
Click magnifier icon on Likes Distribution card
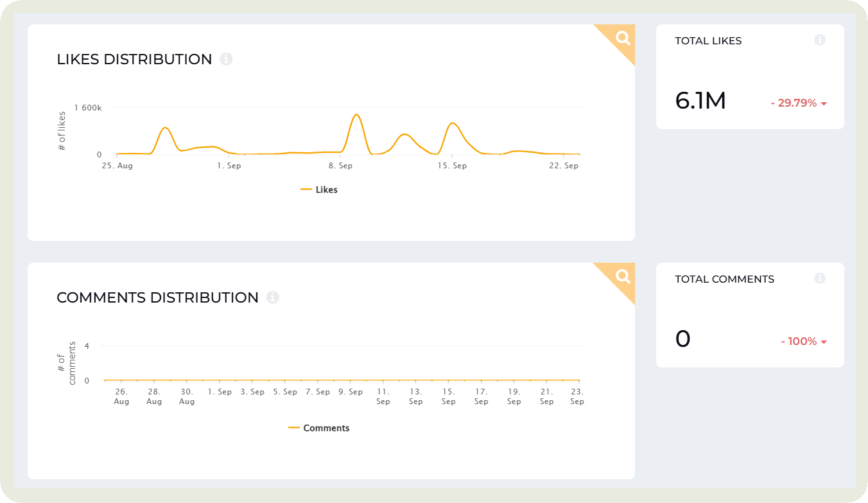click(x=623, y=38)
